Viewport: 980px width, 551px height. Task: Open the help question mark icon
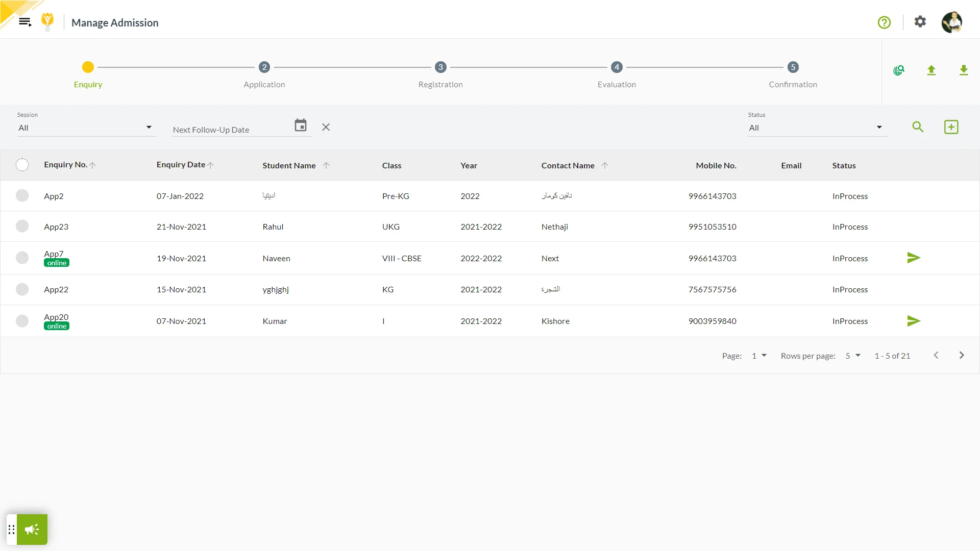[x=884, y=22]
